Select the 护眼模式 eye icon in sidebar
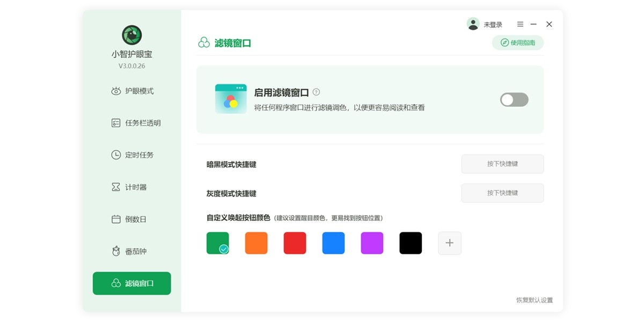This screenshot has height=322, width=644. [115, 91]
